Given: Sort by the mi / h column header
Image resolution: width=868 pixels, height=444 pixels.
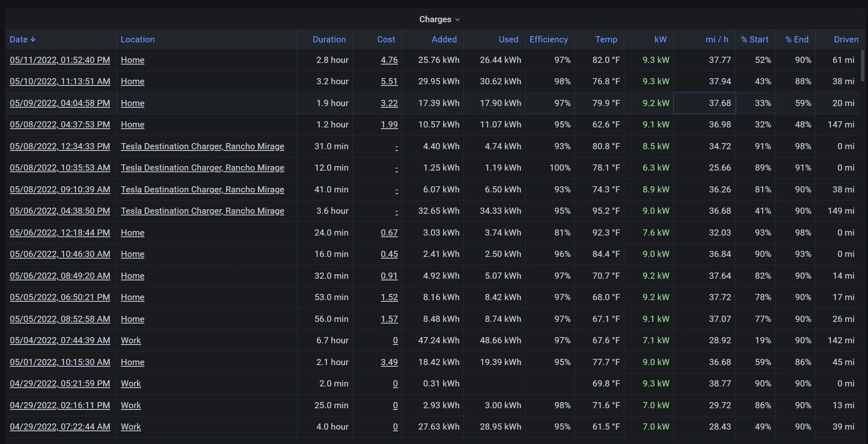Looking at the screenshot, I should (717, 39).
